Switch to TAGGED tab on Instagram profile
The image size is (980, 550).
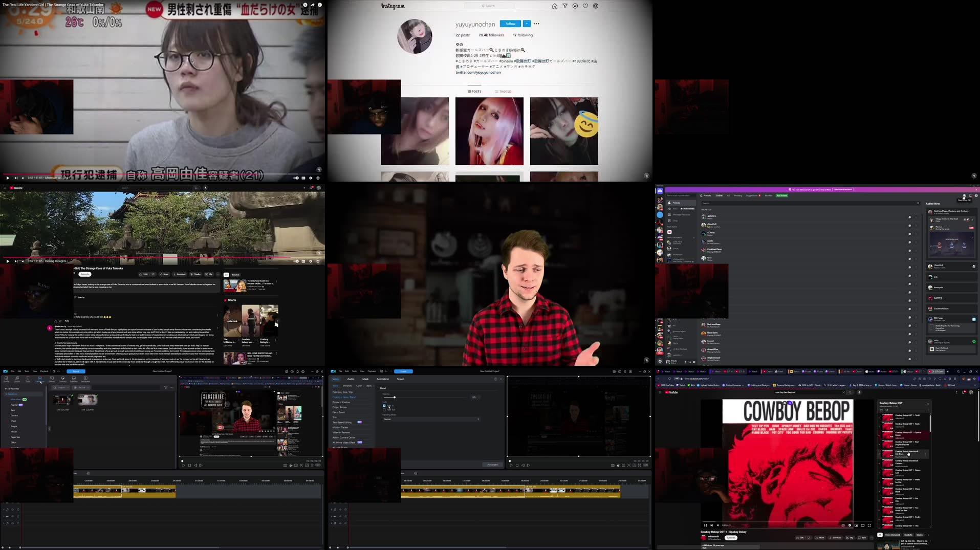[503, 92]
